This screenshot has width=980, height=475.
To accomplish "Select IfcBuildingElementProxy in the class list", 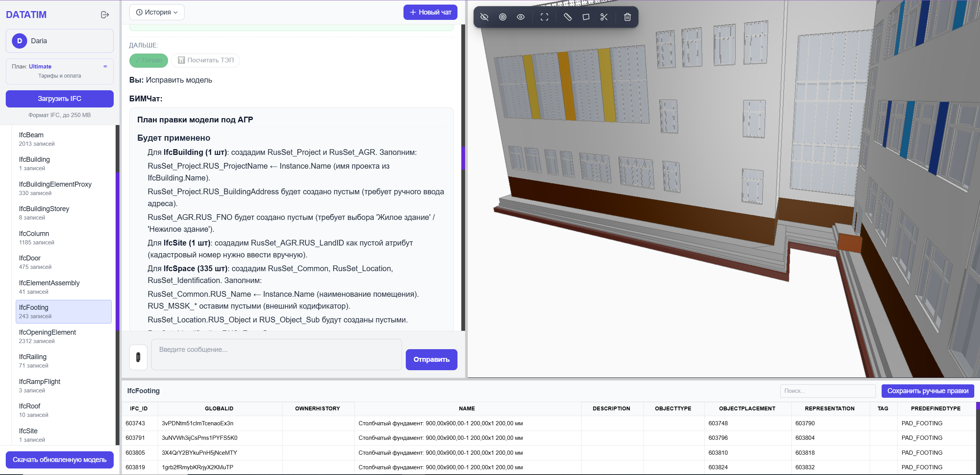I will pyautogui.click(x=63, y=189).
